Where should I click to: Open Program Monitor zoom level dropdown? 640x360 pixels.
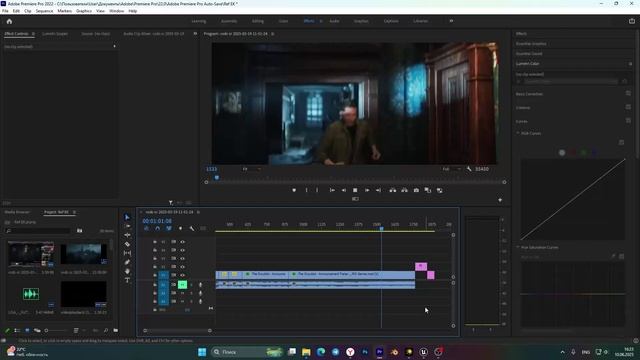pyautogui.click(x=251, y=169)
